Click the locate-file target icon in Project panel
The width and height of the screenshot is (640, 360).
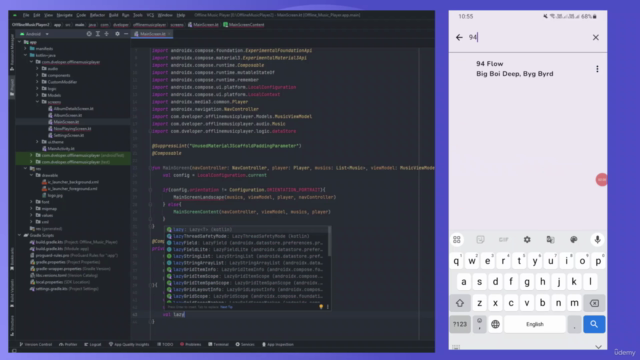click(x=89, y=34)
